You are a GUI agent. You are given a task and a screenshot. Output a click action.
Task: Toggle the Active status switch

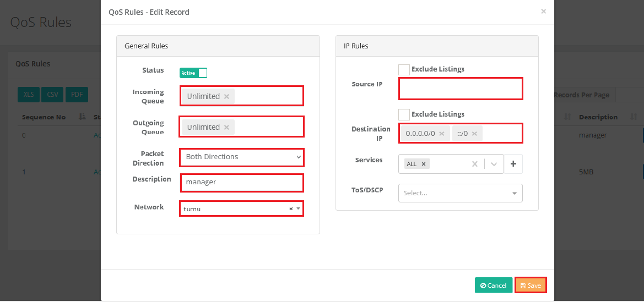pos(193,73)
